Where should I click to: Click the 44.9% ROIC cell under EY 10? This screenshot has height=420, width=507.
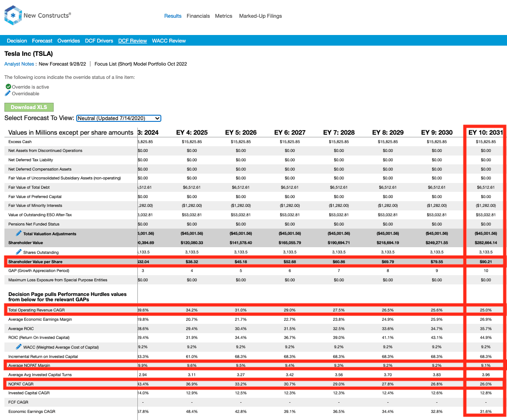click(x=486, y=338)
